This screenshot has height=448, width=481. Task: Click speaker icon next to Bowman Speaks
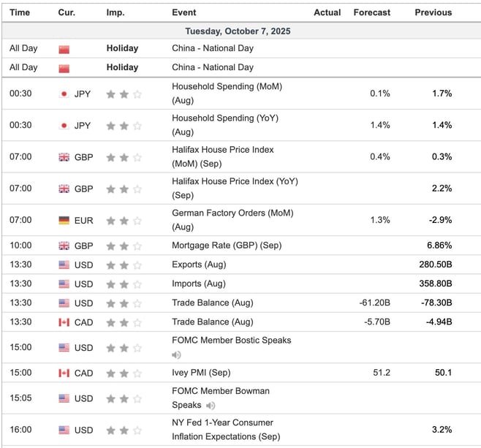point(211,406)
